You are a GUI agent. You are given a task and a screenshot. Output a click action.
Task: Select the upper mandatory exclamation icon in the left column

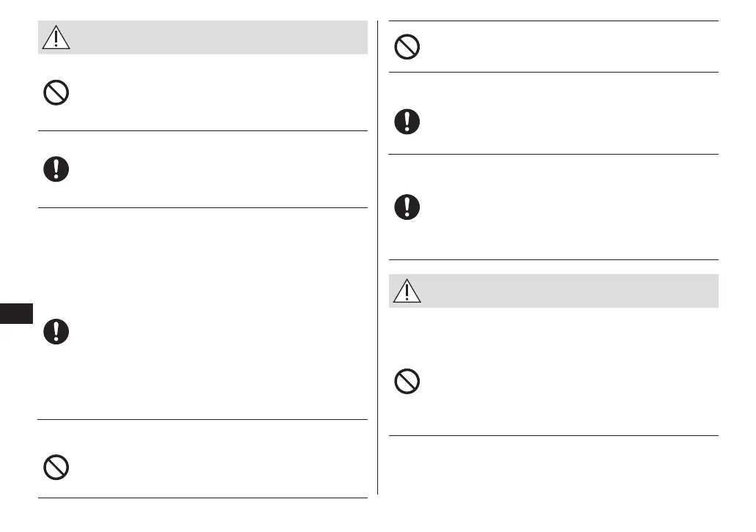56,169
